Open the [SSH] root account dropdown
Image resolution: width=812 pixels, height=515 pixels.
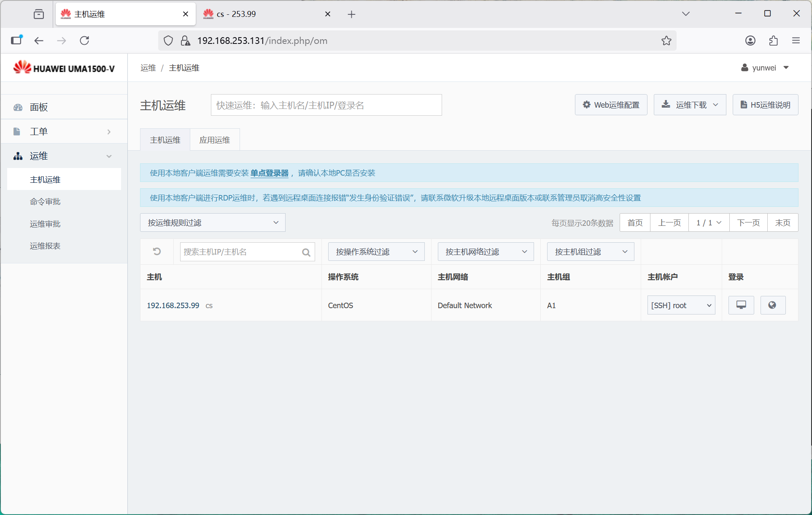(x=681, y=305)
